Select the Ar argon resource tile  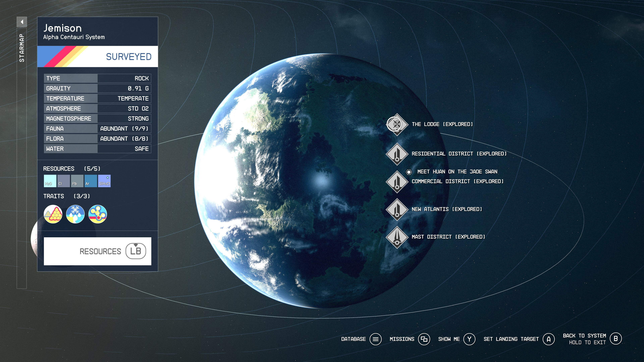pyautogui.click(x=91, y=181)
